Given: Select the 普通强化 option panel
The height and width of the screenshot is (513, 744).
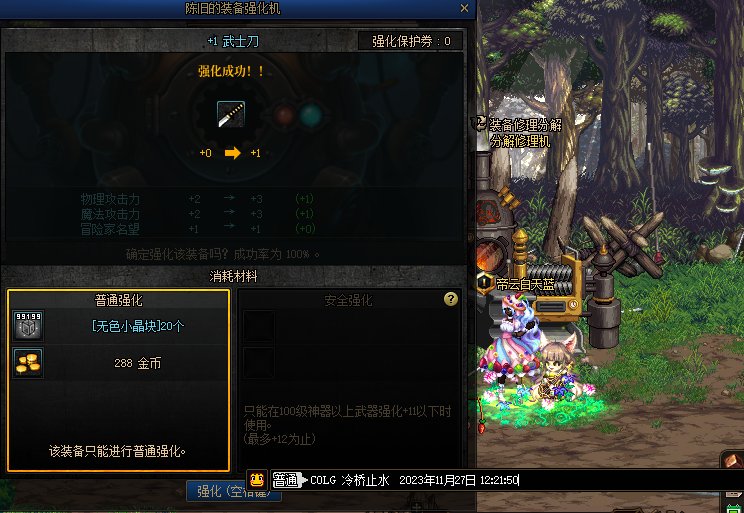Looking at the screenshot, I should click(x=119, y=381).
